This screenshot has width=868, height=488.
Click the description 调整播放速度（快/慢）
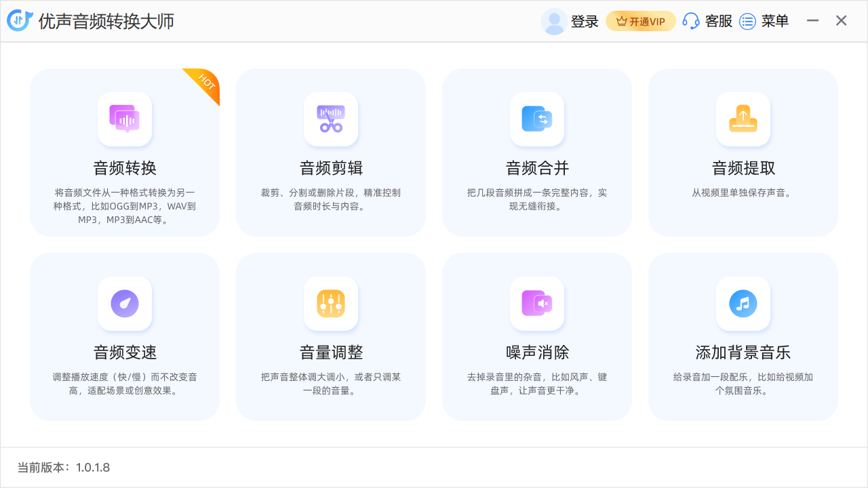[125, 384]
